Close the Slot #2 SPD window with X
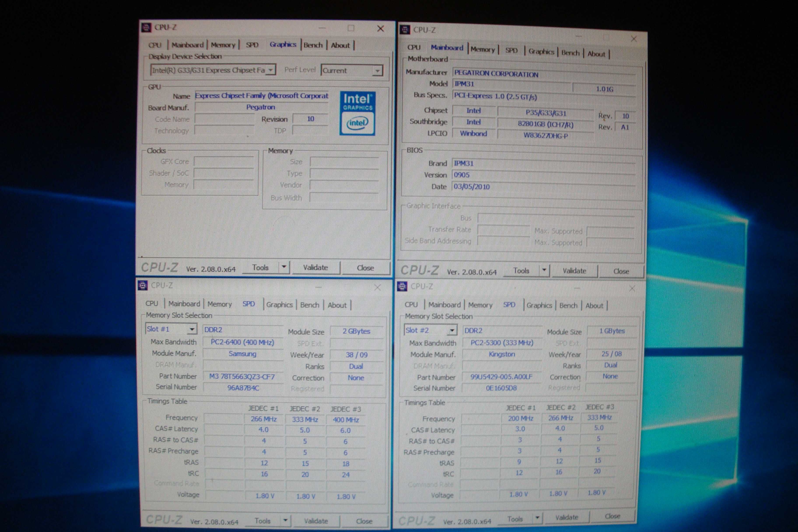The width and height of the screenshot is (798, 532). (632, 288)
